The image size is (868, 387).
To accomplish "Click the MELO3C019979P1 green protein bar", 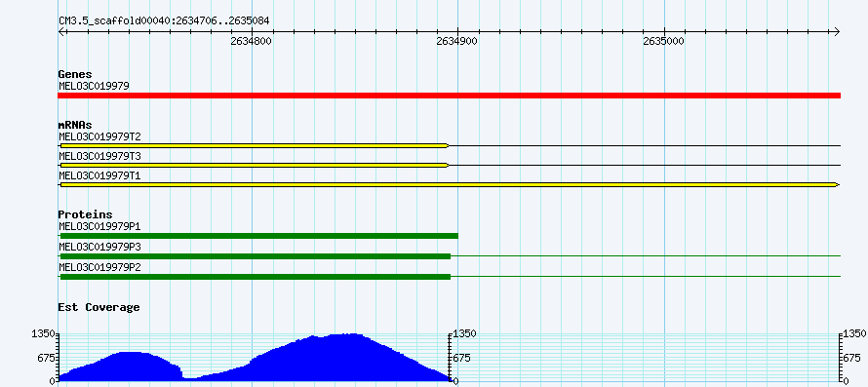I will pyautogui.click(x=258, y=236).
